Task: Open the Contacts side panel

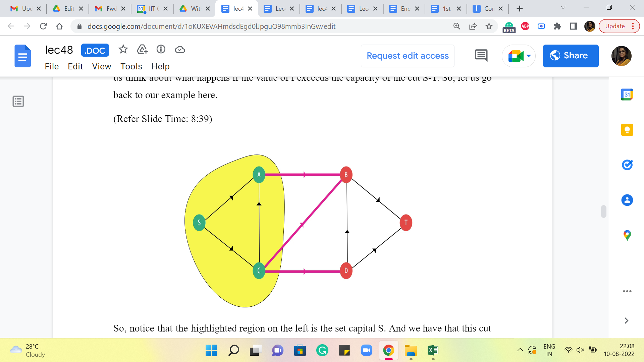Action: 627,200
